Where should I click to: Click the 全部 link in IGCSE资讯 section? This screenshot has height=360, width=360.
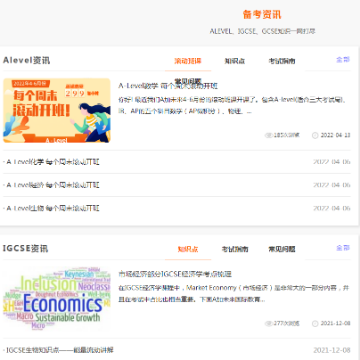(x=343, y=248)
